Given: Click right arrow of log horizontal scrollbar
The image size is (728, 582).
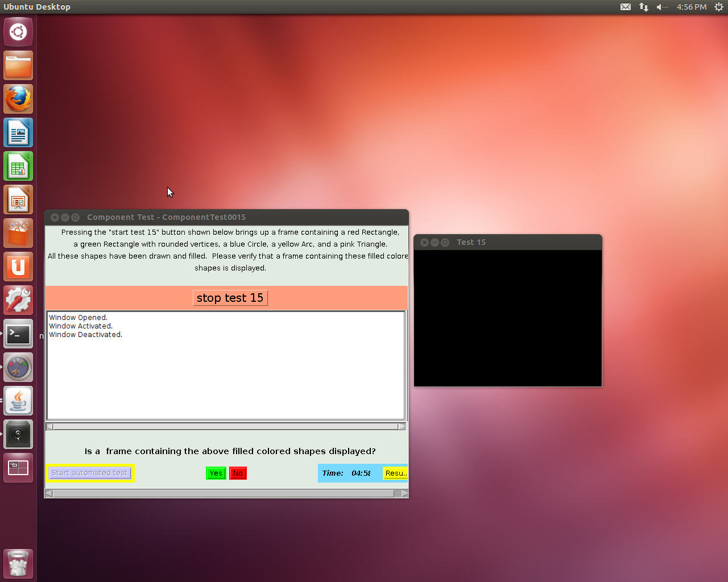Looking at the screenshot, I should [402, 426].
